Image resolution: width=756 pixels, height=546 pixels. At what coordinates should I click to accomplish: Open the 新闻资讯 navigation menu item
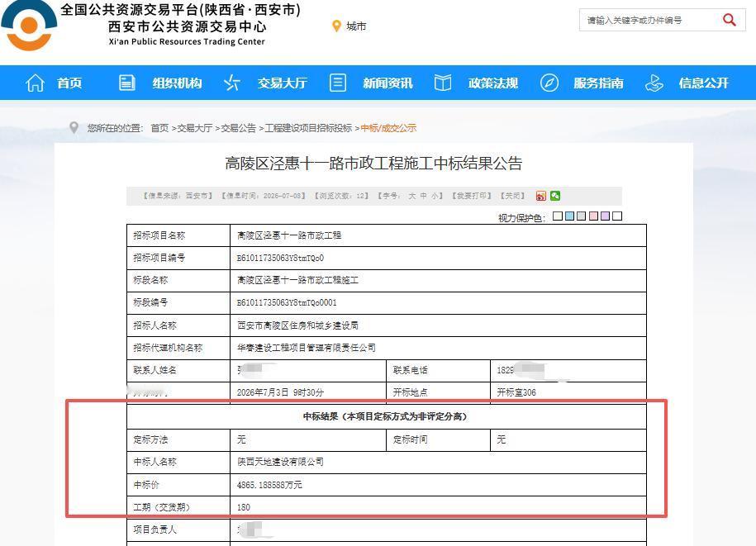(388, 83)
